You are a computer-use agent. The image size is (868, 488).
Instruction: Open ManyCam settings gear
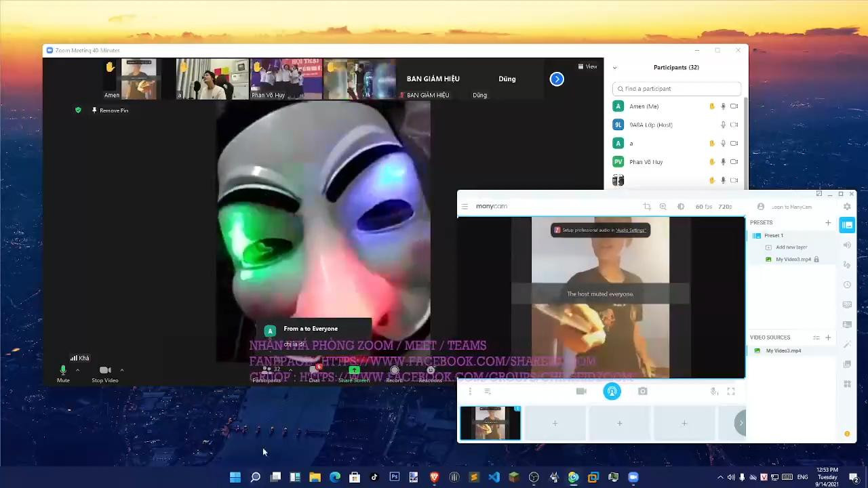click(x=847, y=207)
